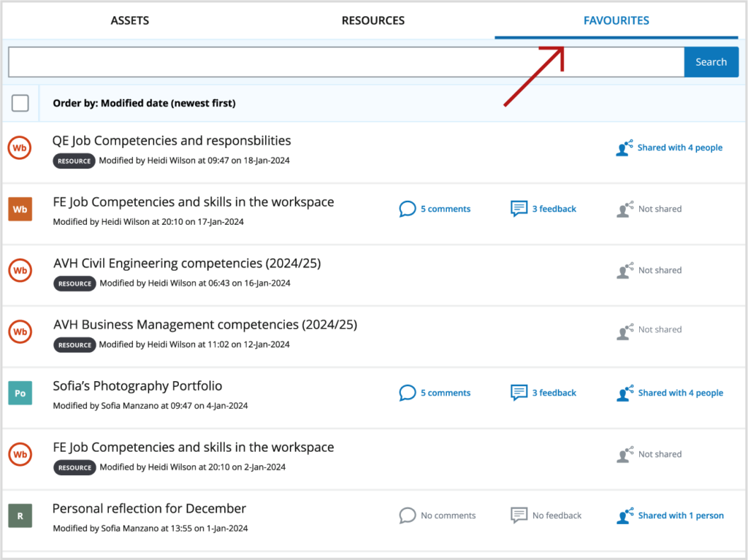Open AVH Civil Engineering competencies (2024/25)
Image resolution: width=748 pixels, height=560 pixels.
coord(187,264)
